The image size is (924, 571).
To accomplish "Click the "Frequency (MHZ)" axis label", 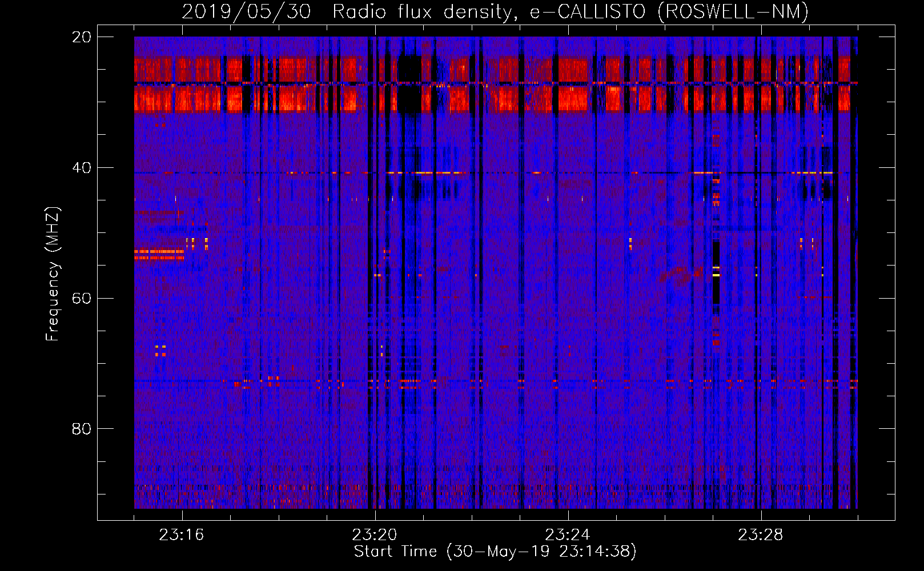I will coord(53,274).
